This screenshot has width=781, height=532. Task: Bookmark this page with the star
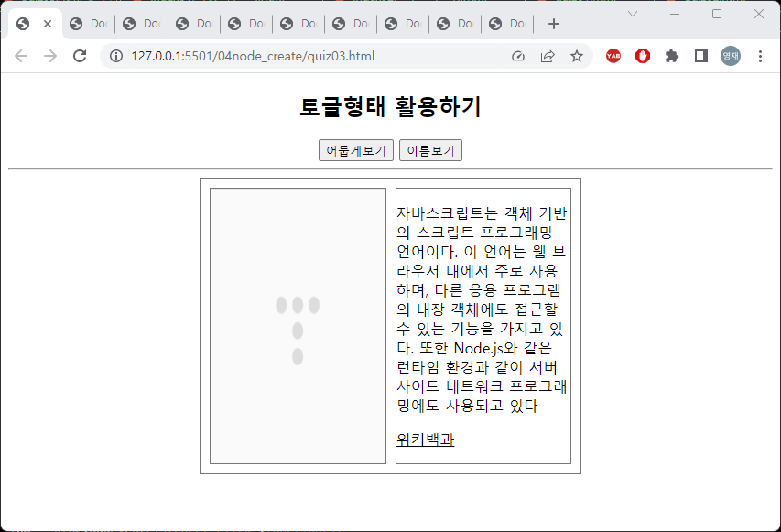pos(576,56)
